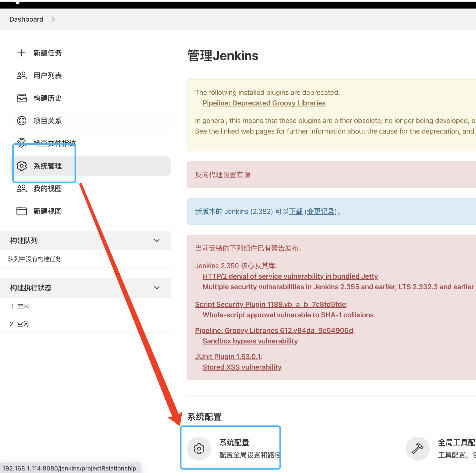Open Script Security Plugin 1189 link
Screen dimensions: 476x473
[270, 304]
